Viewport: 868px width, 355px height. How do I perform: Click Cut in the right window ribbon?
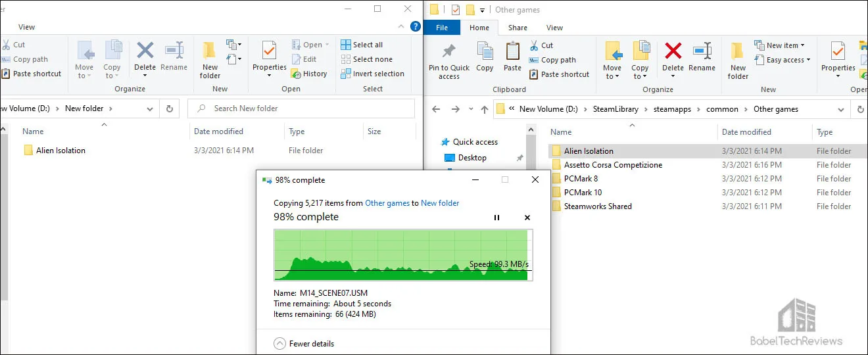541,45
